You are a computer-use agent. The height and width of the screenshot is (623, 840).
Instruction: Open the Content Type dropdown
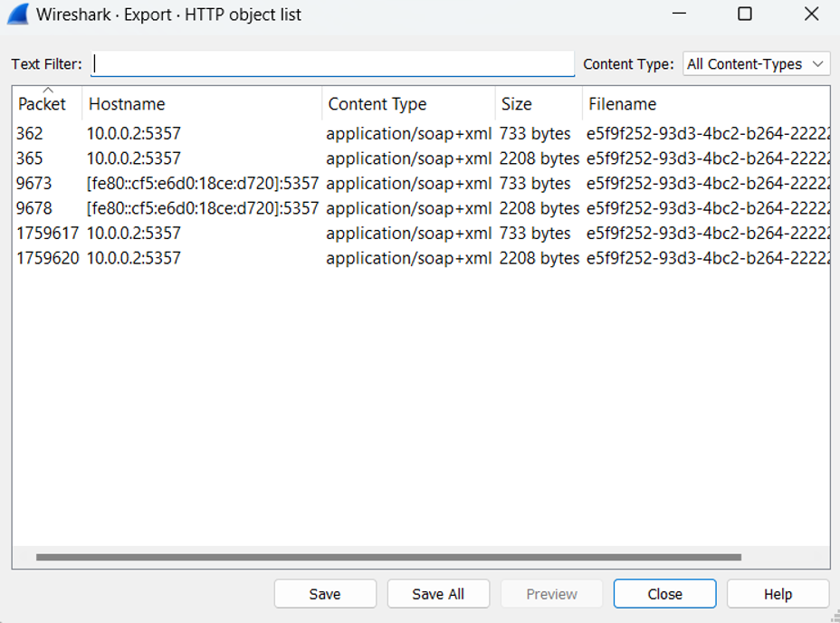756,64
